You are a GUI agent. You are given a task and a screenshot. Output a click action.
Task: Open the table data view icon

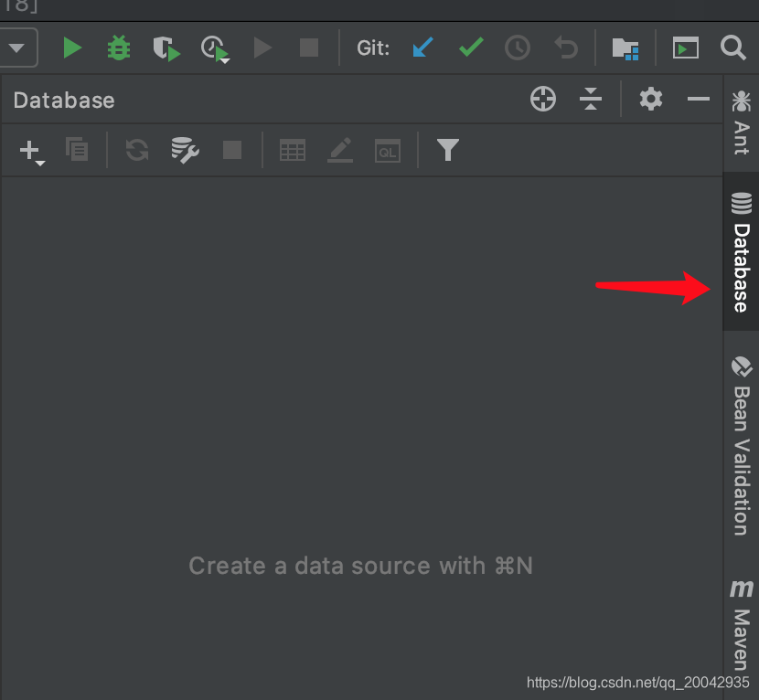coord(293,150)
